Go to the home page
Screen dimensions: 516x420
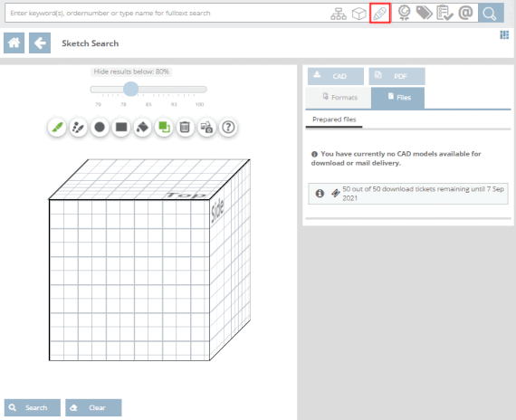point(14,43)
